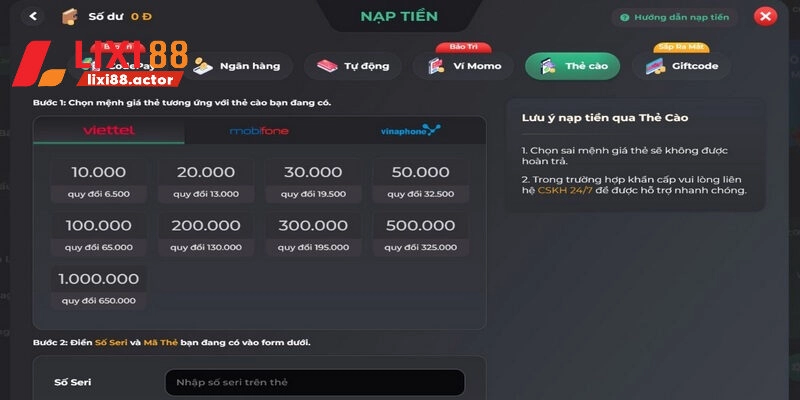Pick the 500.000 card denomination
Image resolution: width=800 pixels, height=400 pixels.
[x=421, y=233]
